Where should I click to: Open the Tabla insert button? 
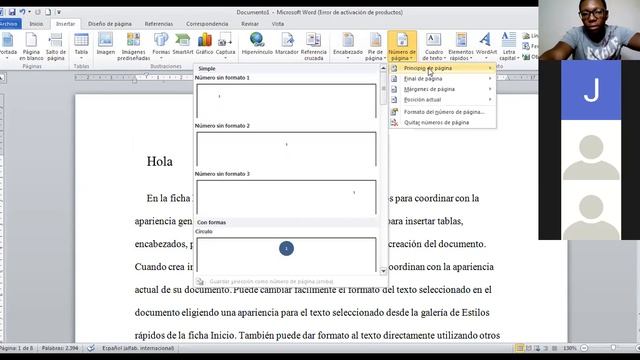pos(81,45)
